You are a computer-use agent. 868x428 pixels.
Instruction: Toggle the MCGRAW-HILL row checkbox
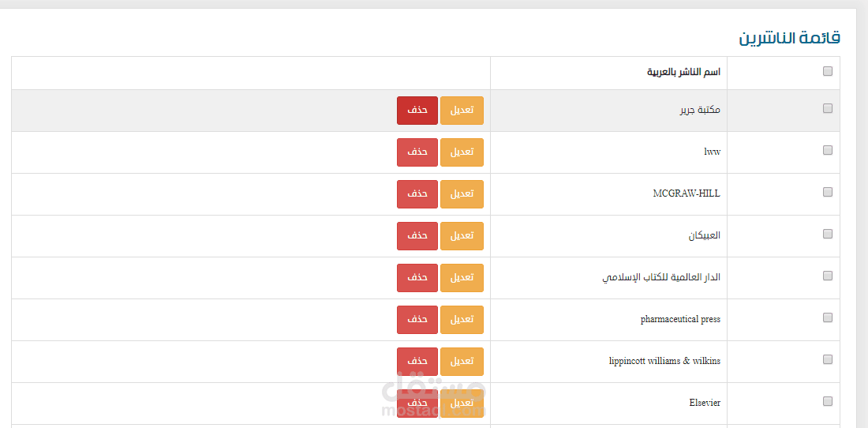click(828, 192)
